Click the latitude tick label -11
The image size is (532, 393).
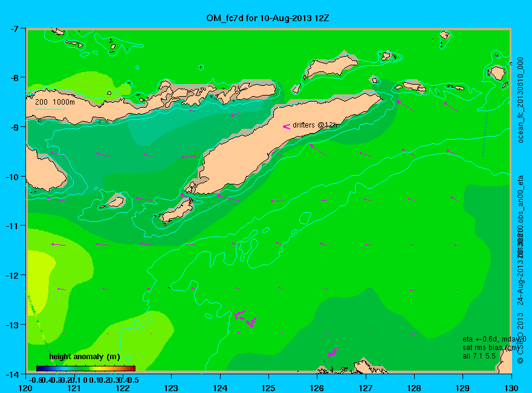click(x=12, y=226)
